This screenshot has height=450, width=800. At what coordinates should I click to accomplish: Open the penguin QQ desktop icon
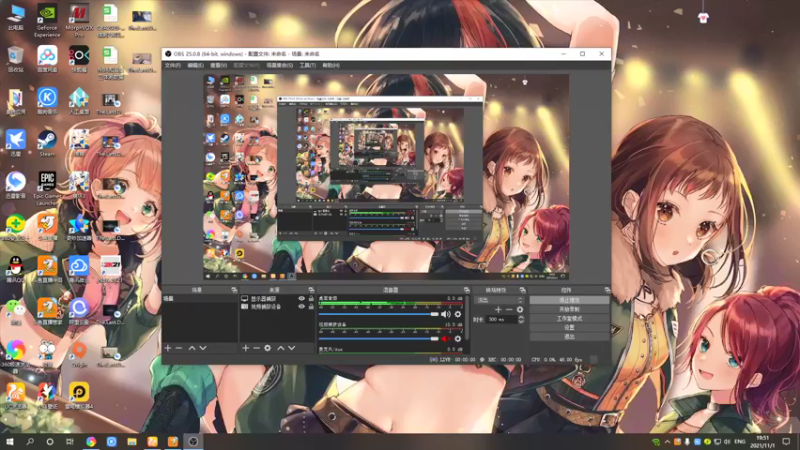click(15, 269)
